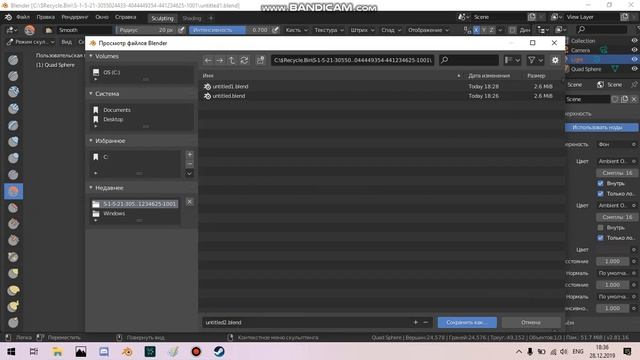This screenshot has height=360, width=640.
Task: Switch to the Shading workspace tab
Action: tap(192, 18)
